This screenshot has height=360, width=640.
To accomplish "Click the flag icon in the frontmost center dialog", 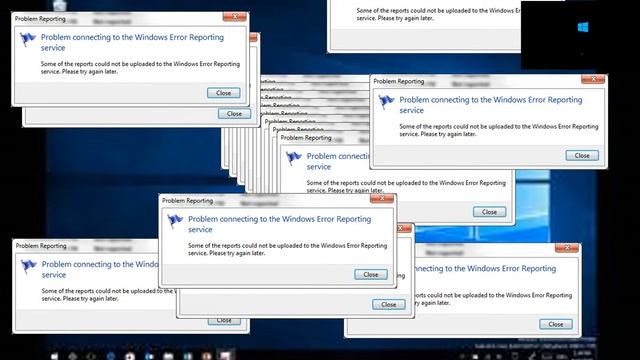I will point(175,221).
